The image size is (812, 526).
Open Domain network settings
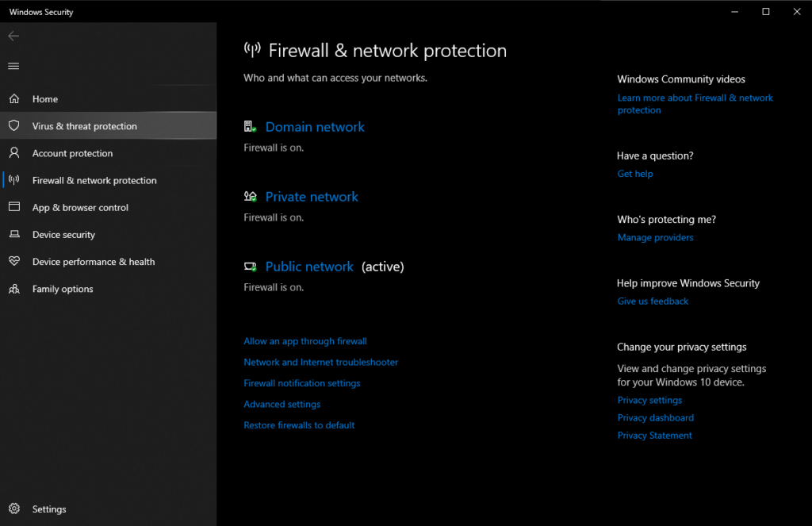click(x=315, y=127)
